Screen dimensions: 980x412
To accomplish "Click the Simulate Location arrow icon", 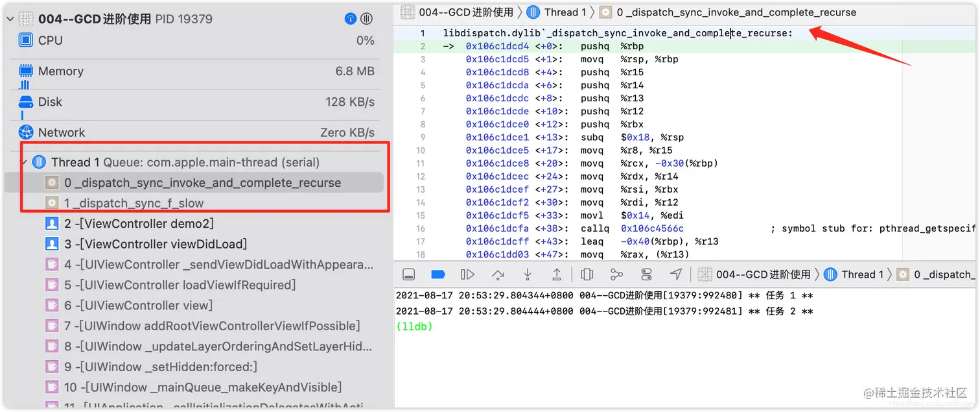I will [676, 274].
